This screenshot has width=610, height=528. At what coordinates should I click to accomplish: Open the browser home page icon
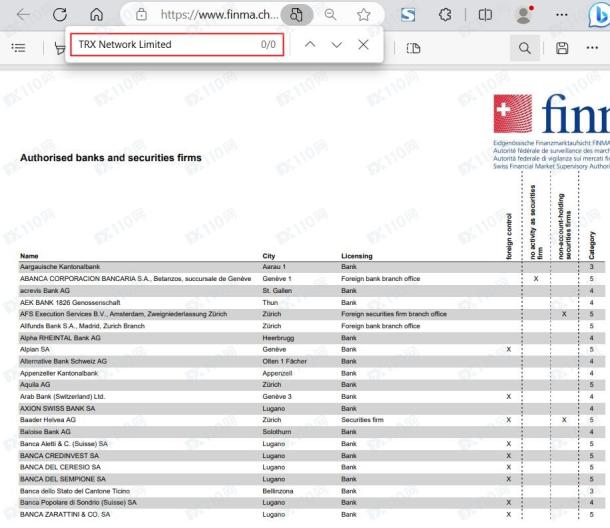(x=96, y=15)
